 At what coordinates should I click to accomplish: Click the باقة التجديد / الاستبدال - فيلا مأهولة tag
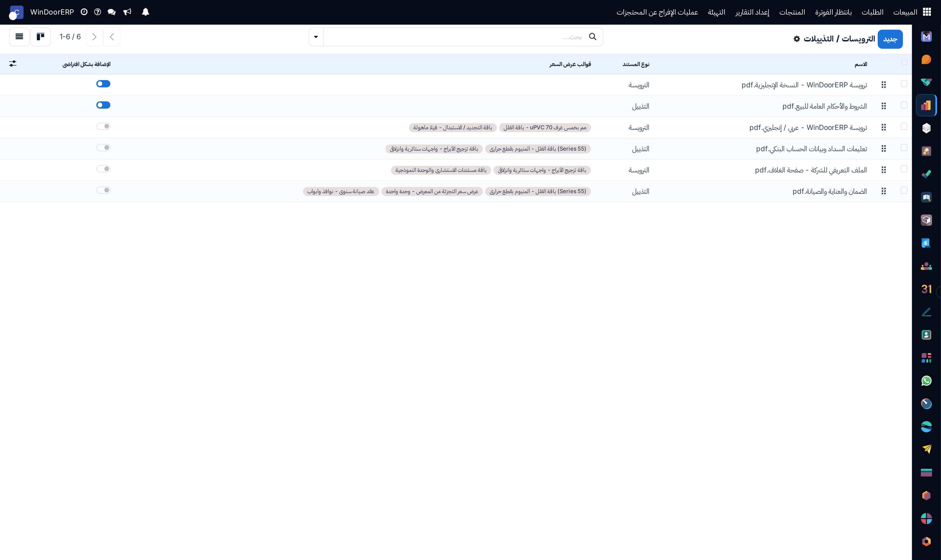point(453,128)
